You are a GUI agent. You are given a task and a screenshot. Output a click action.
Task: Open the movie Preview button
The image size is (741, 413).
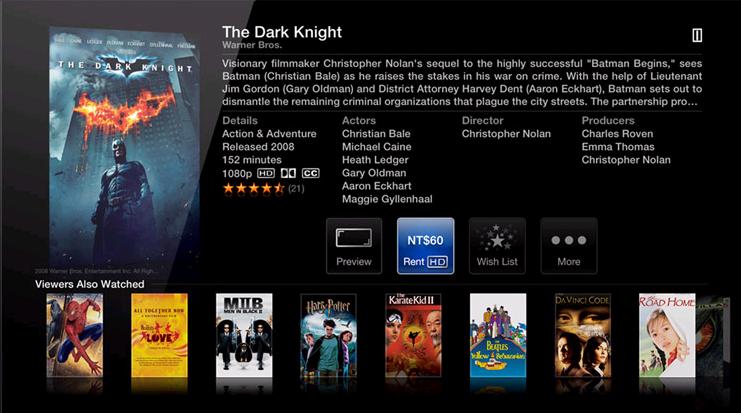click(354, 246)
